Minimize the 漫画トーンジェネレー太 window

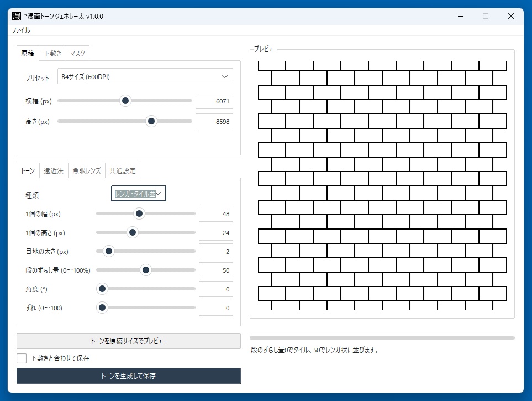461,16
